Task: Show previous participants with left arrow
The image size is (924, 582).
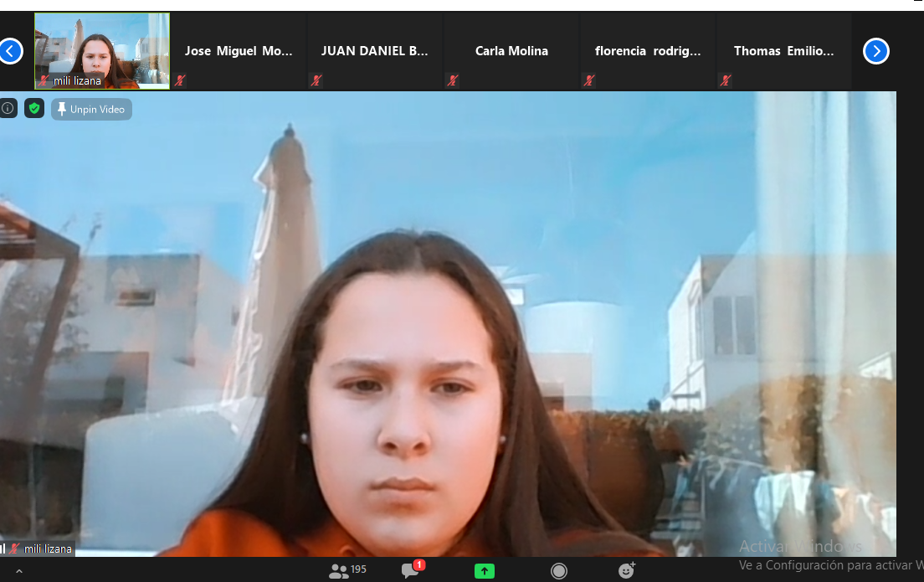Action: pos(10,51)
